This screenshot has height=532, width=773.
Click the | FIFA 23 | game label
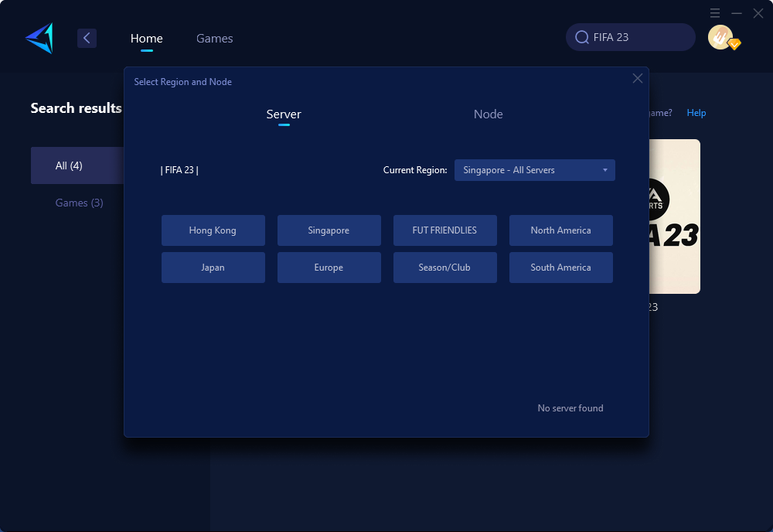click(x=179, y=170)
